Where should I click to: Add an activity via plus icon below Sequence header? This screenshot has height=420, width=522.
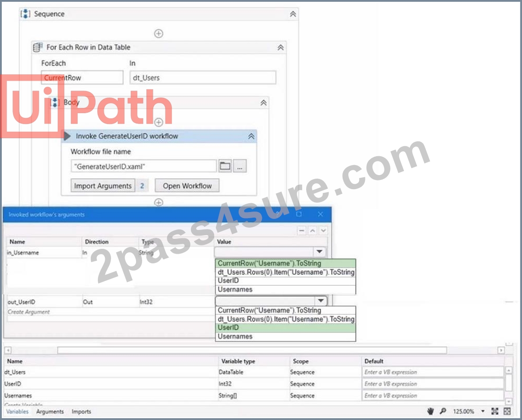158,33
